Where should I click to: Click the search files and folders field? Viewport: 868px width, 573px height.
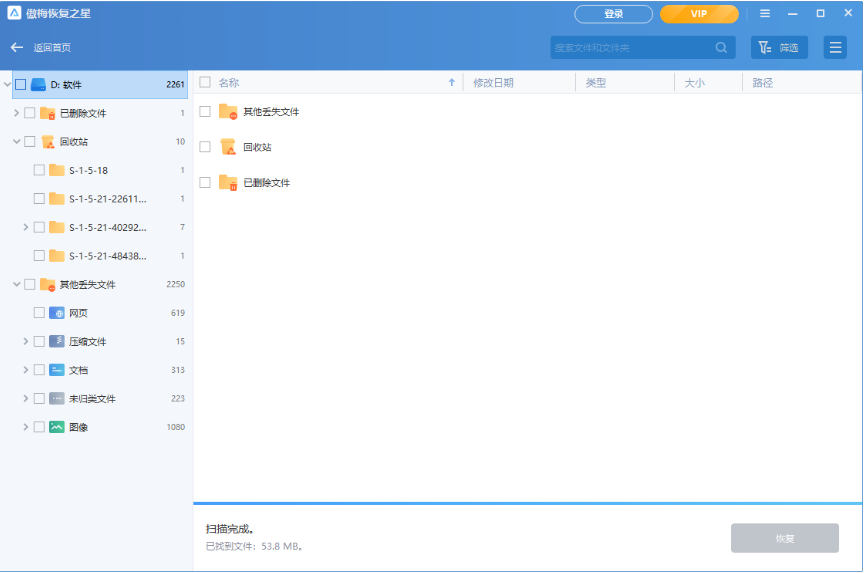coord(630,48)
